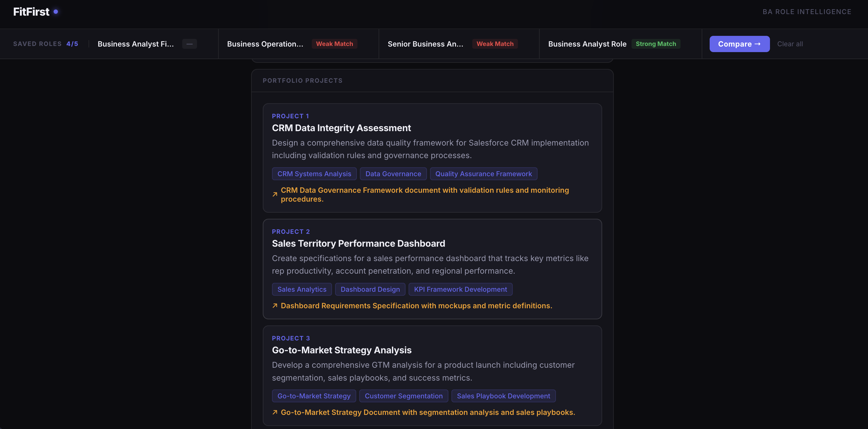Click Clear all to remove saved roles
Screen dimensions: 868x429
click(790, 44)
